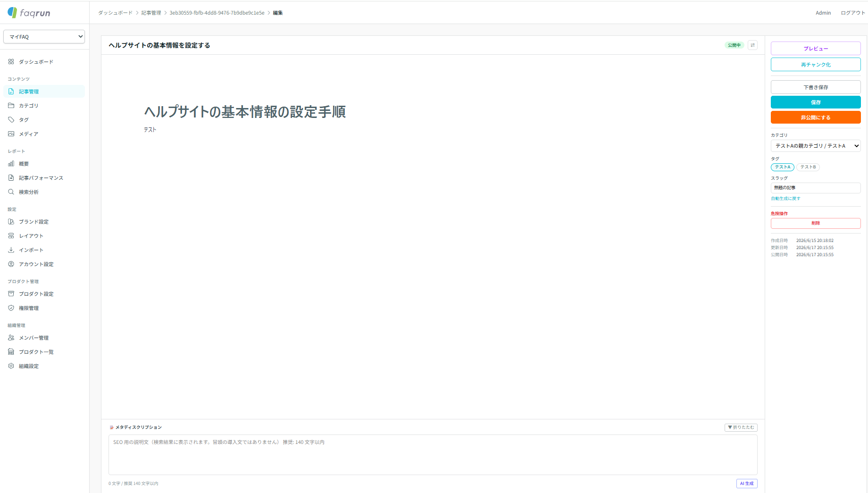The width and height of the screenshot is (868, 493).
Task: Click the メタディスクリプション textarea
Action: pos(433,455)
